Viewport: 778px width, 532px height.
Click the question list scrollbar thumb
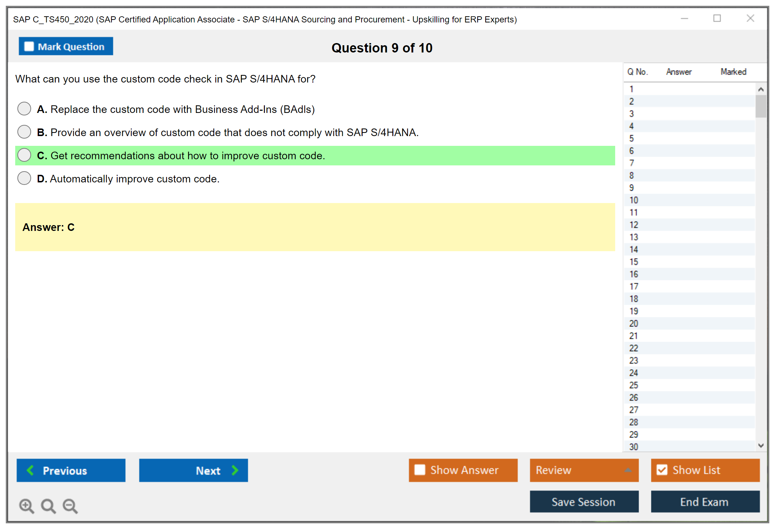tap(761, 106)
